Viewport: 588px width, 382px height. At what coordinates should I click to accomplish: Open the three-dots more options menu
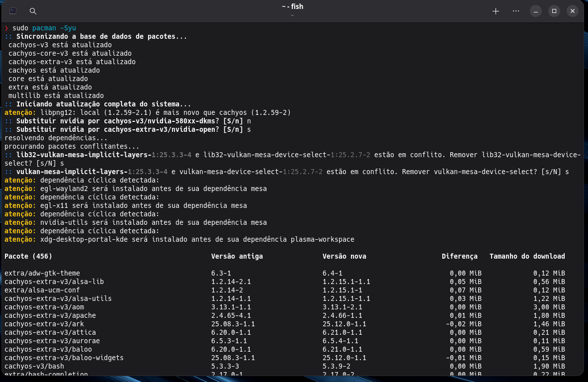coord(516,11)
